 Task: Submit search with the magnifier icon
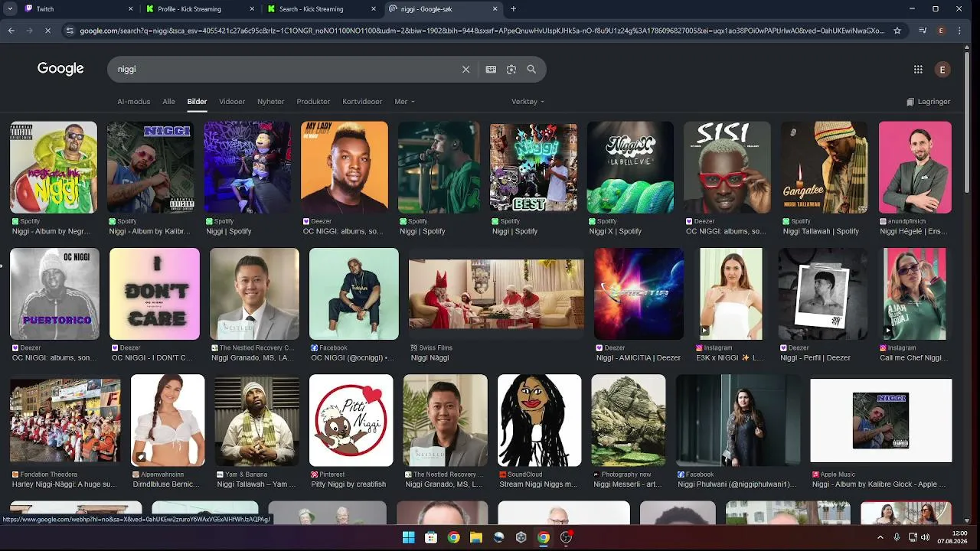tap(531, 69)
